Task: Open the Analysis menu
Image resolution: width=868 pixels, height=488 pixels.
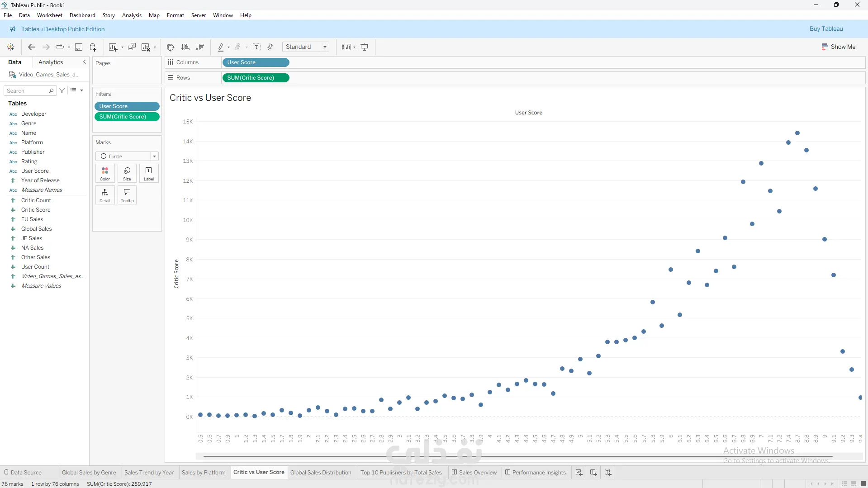Action: pyautogui.click(x=132, y=15)
